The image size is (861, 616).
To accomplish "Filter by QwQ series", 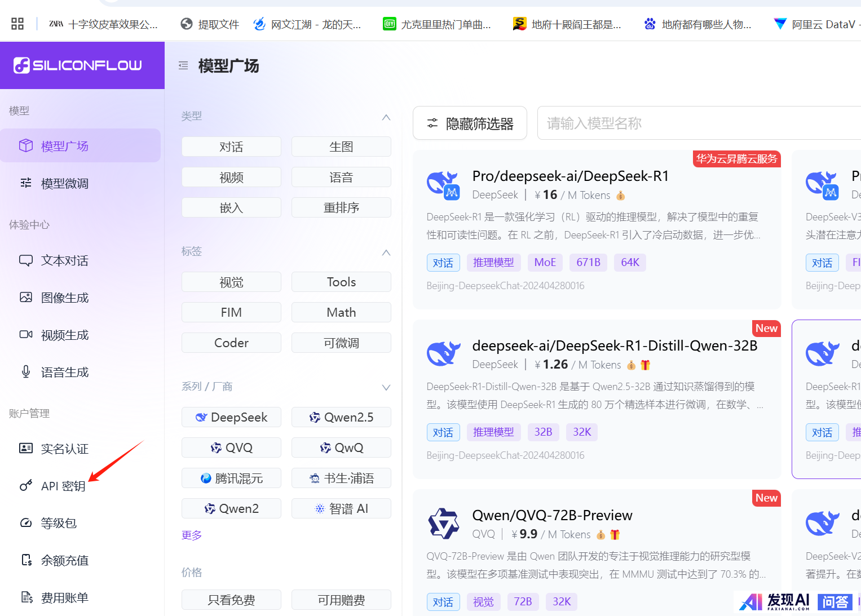I will pyautogui.click(x=341, y=447).
